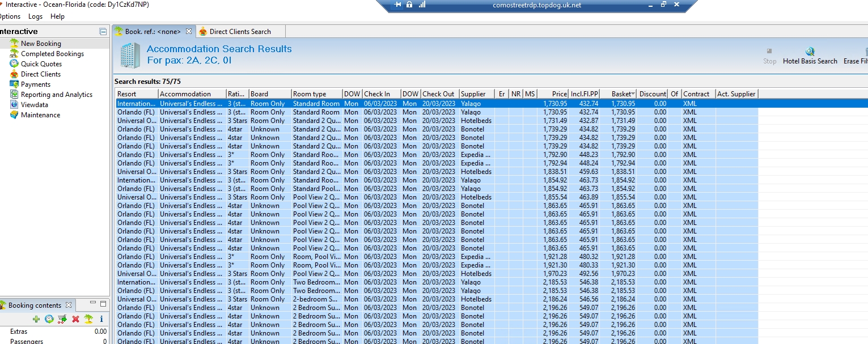This screenshot has height=344, width=868.
Task: Select the Expedia row priced 1,921.28
Action: [x=437, y=257]
